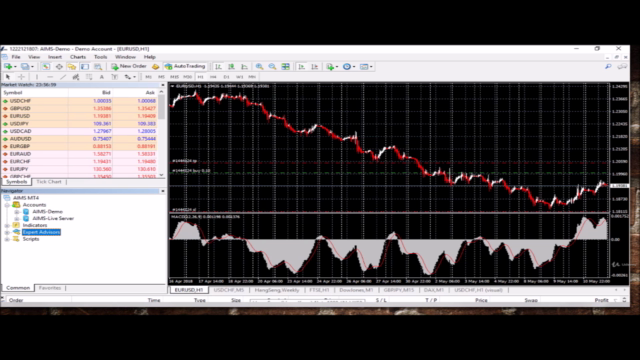Select the Vertical Line drawing tool
The height and width of the screenshot is (360, 640).
point(37,77)
